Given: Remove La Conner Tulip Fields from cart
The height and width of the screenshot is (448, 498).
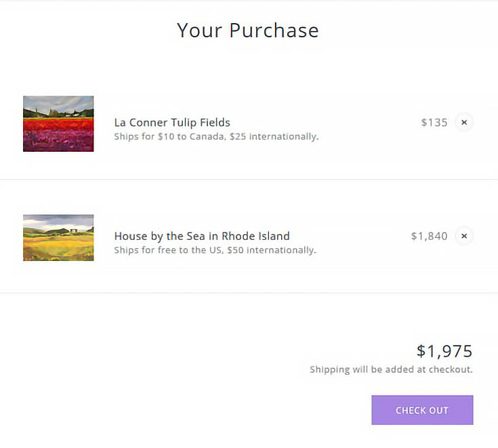Looking at the screenshot, I should coord(464,122).
